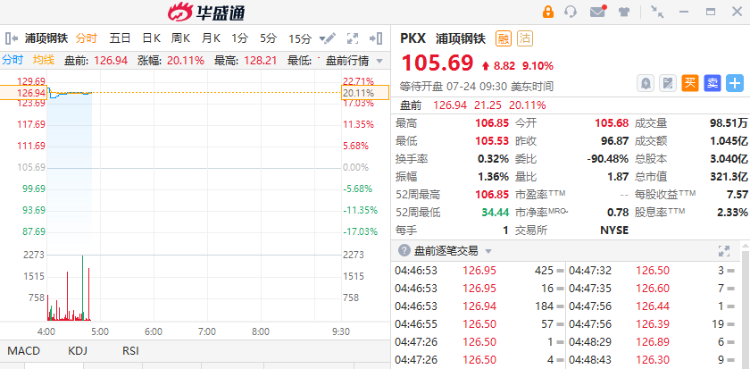Viewport: 750px width, 369px height.
Task: Click the blue 卖 sell button
Action: (x=712, y=83)
